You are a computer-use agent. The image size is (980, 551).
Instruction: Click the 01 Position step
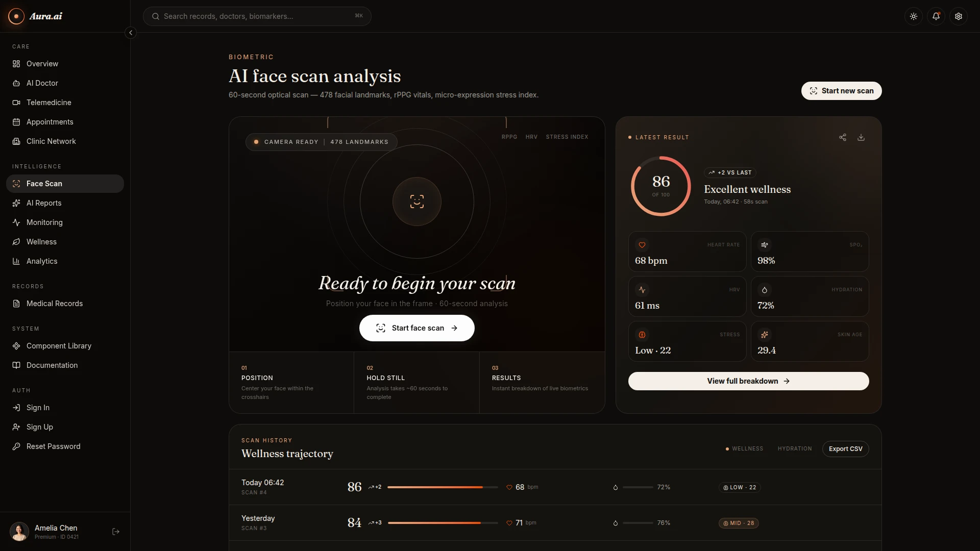291,383
